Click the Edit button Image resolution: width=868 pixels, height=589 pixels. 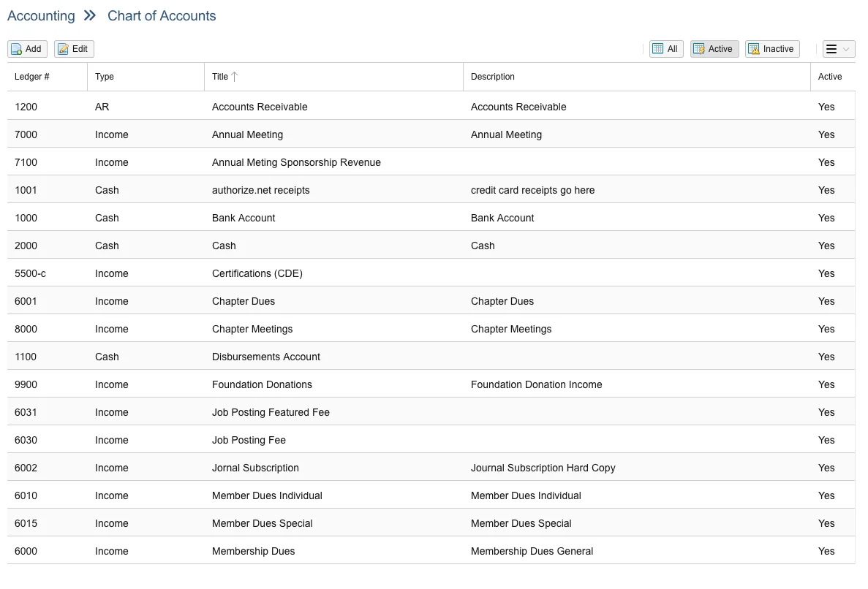pos(73,49)
